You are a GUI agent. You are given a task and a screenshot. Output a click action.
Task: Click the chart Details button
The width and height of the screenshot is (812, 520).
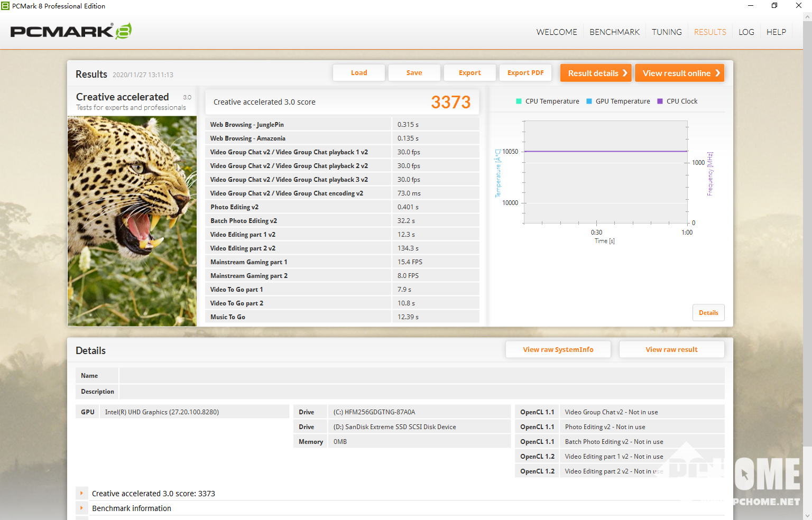coord(708,313)
